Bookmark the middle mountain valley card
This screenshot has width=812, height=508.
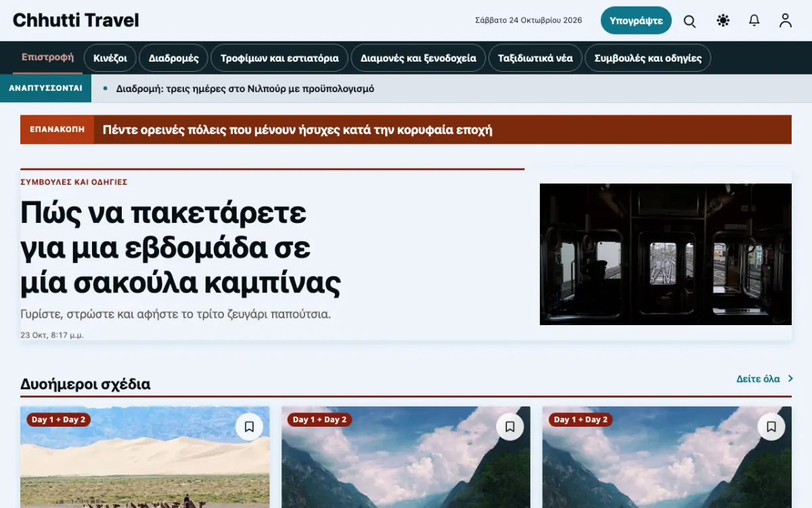pyautogui.click(x=510, y=427)
